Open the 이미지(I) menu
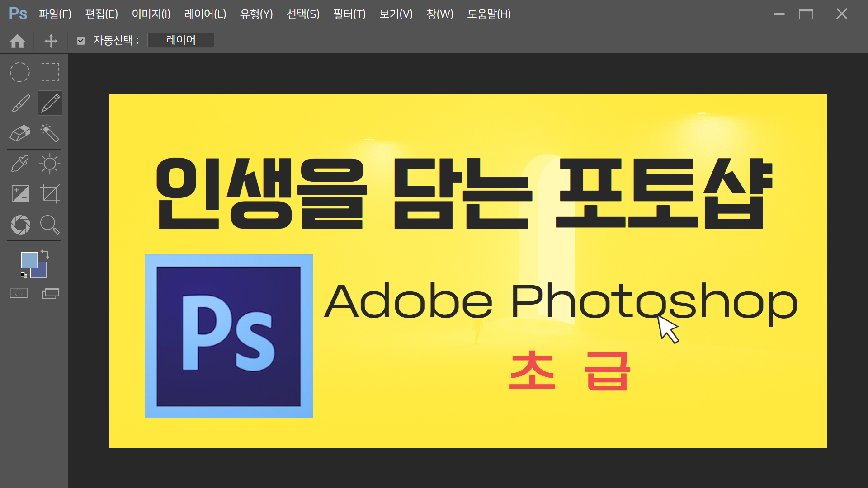The image size is (868, 488). point(151,14)
